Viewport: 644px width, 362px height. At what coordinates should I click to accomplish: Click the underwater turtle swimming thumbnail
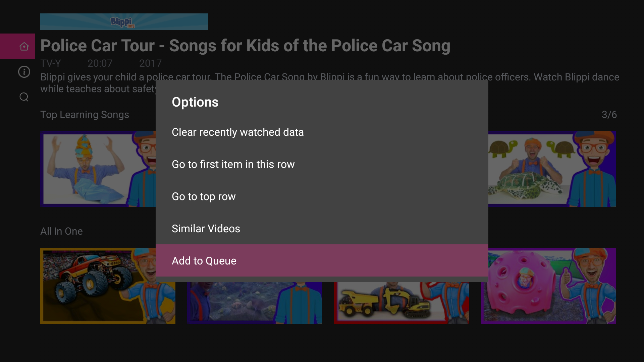[x=254, y=302]
